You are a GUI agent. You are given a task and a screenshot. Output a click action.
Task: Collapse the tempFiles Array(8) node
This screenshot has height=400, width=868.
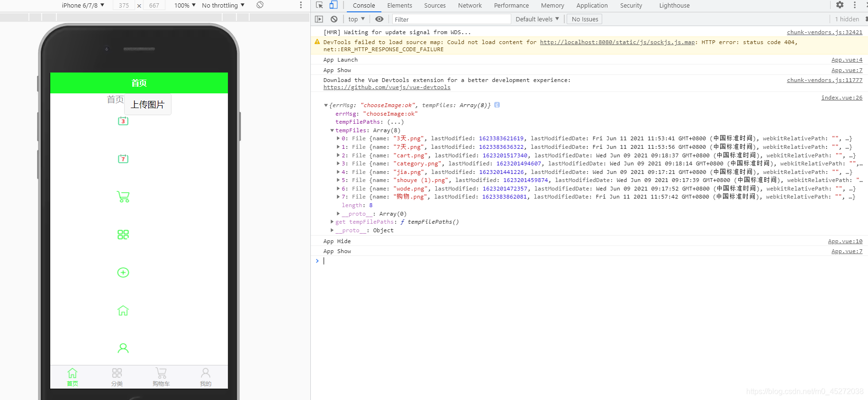(332, 130)
